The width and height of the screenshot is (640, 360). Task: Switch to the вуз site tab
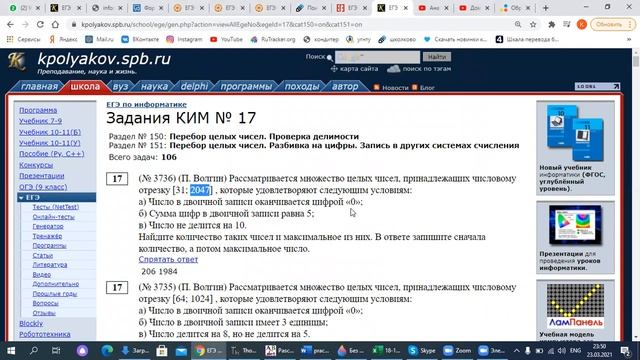pos(120,87)
